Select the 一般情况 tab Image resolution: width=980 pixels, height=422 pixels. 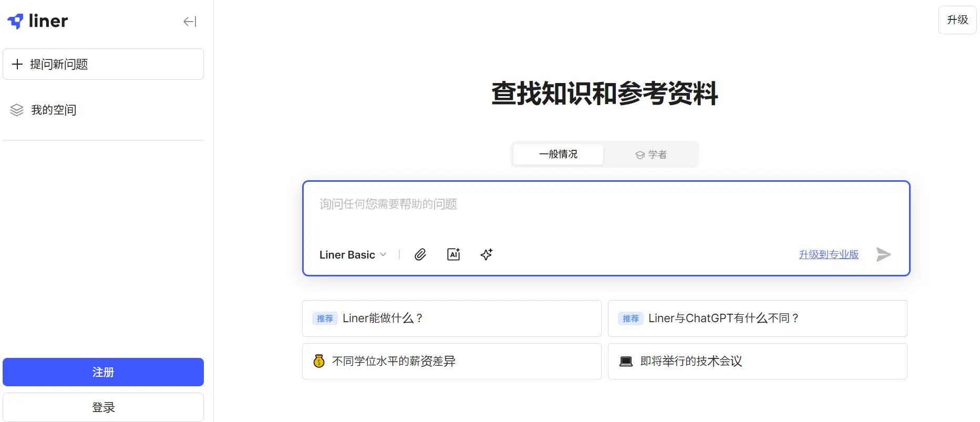pyautogui.click(x=558, y=155)
